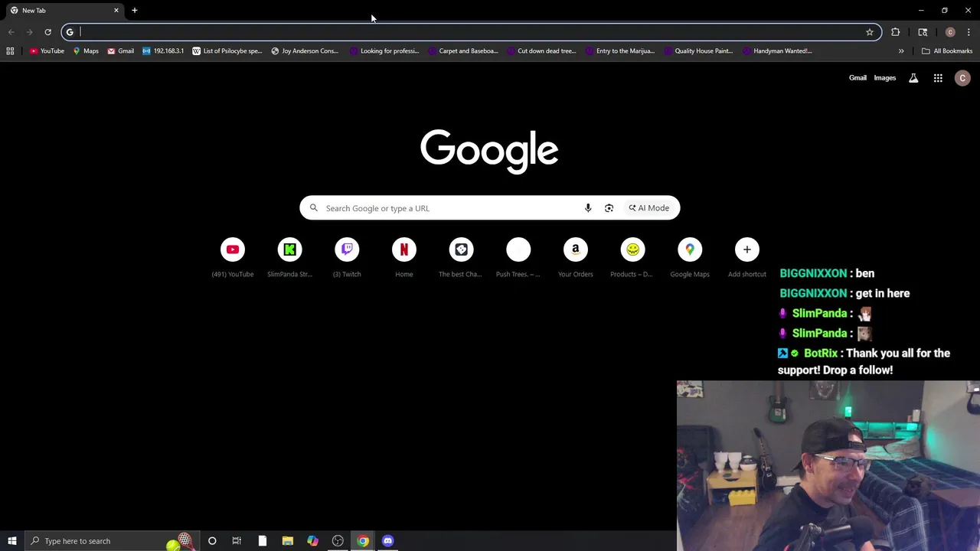Open Cortana circle in taskbar
The image size is (980, 551).
tap(212, 541)
